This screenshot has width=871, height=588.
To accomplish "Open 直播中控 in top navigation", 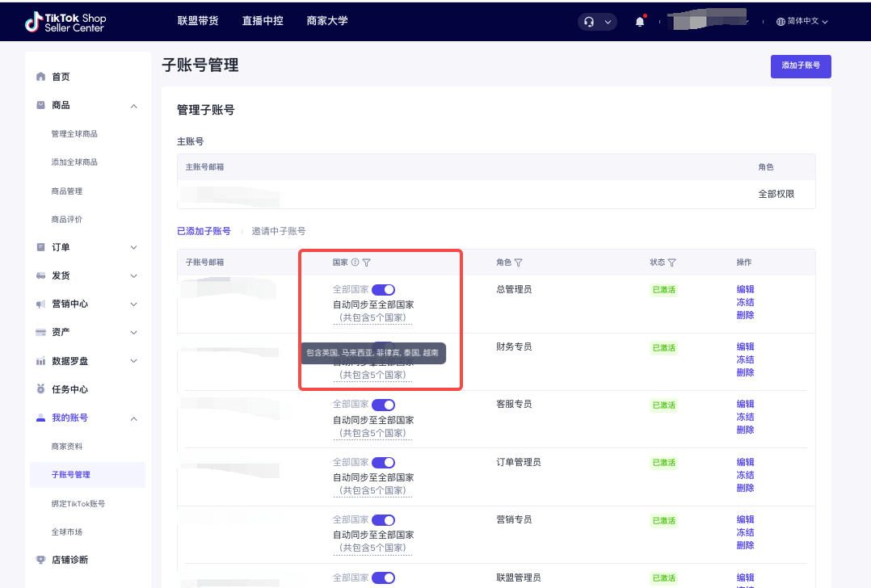I will (263, 20).
